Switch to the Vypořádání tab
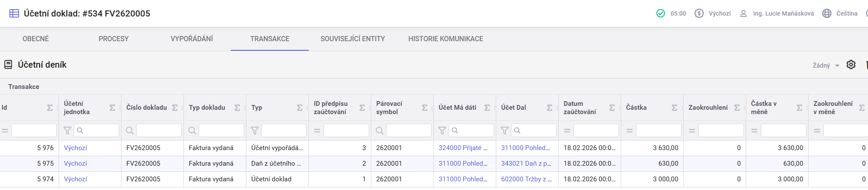This screenshot has width=868, height=190. [x=191, y=39]
